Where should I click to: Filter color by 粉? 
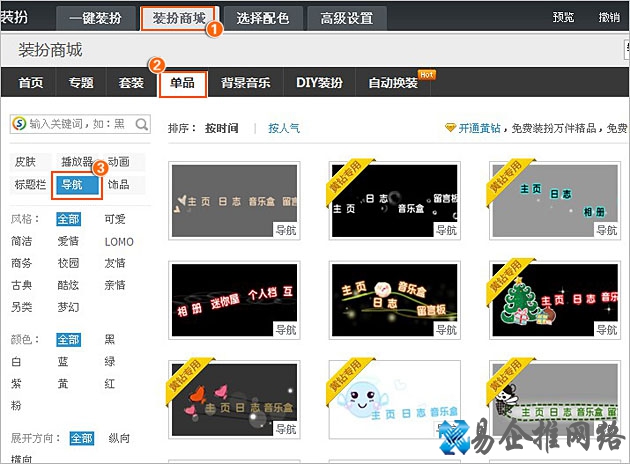(x=16, y=406)
